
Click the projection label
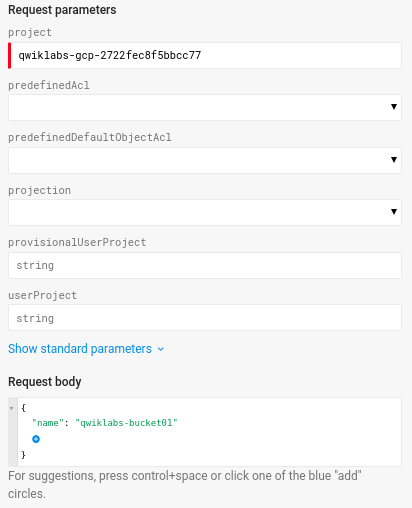click(x=39, y=190)
